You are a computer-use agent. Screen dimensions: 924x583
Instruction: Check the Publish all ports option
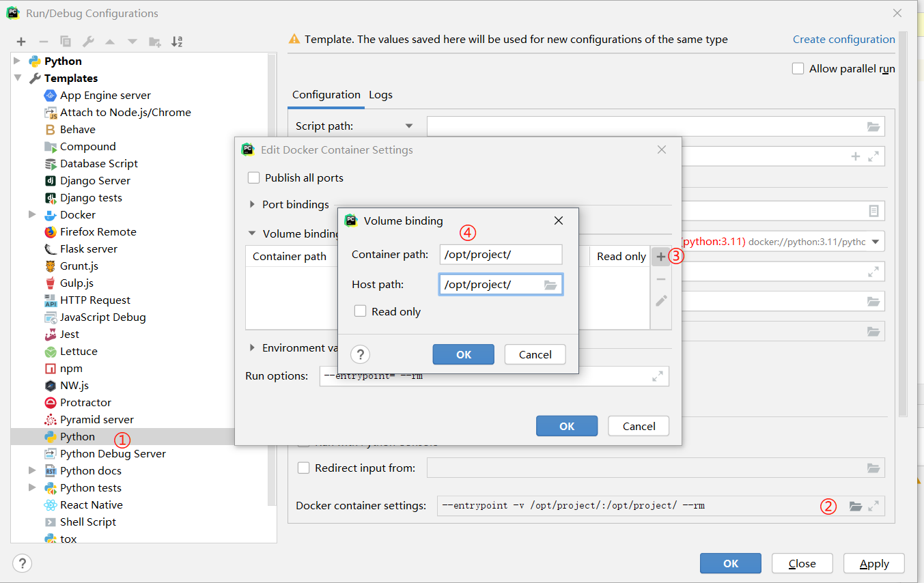254,177
